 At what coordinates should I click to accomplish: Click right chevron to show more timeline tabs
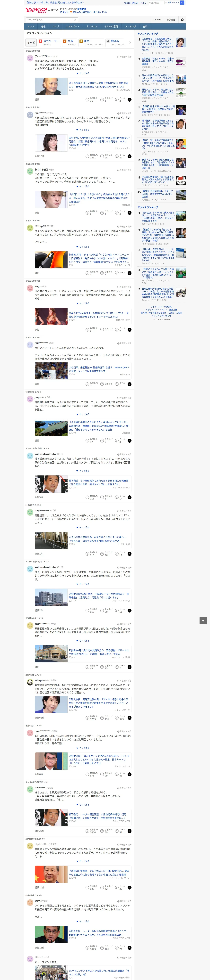[130, 43]
